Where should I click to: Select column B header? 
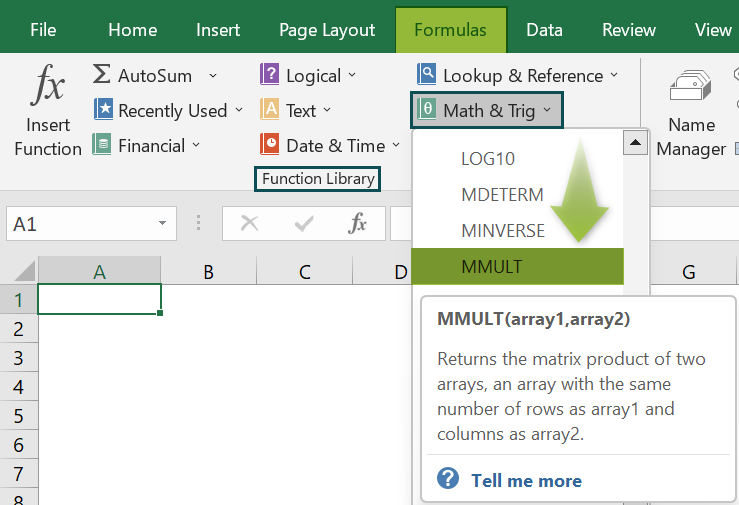[x=209, y=271]
